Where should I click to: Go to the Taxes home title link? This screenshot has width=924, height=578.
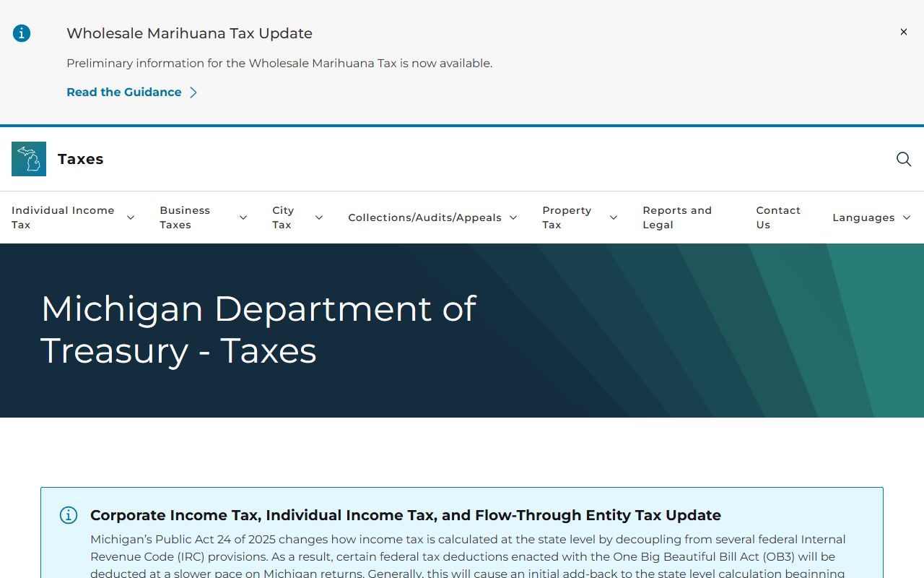click(x=81, y=159)
